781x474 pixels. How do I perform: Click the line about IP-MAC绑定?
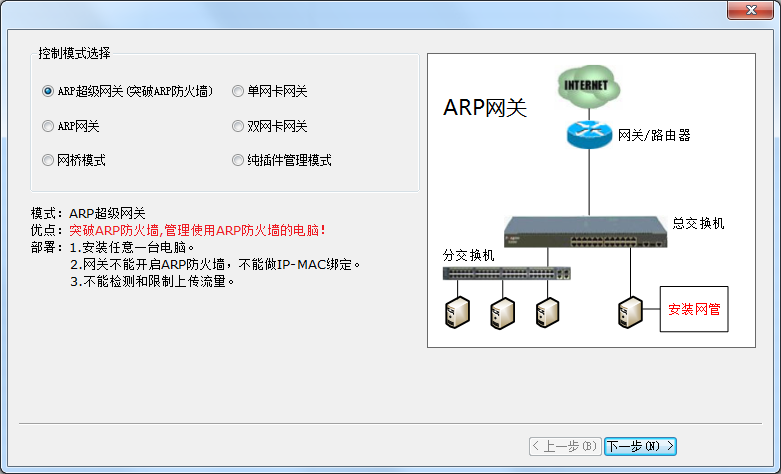click(216, 264)
